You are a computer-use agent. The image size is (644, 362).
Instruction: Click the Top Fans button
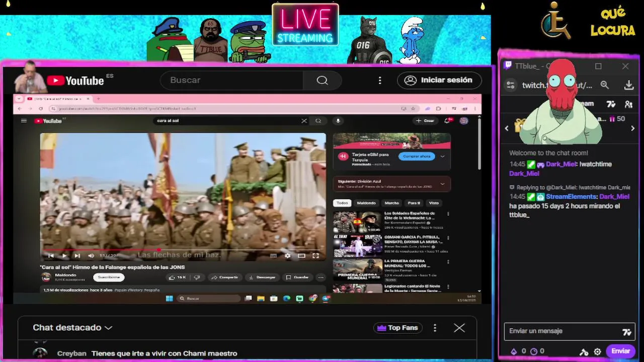coord(397,328)
